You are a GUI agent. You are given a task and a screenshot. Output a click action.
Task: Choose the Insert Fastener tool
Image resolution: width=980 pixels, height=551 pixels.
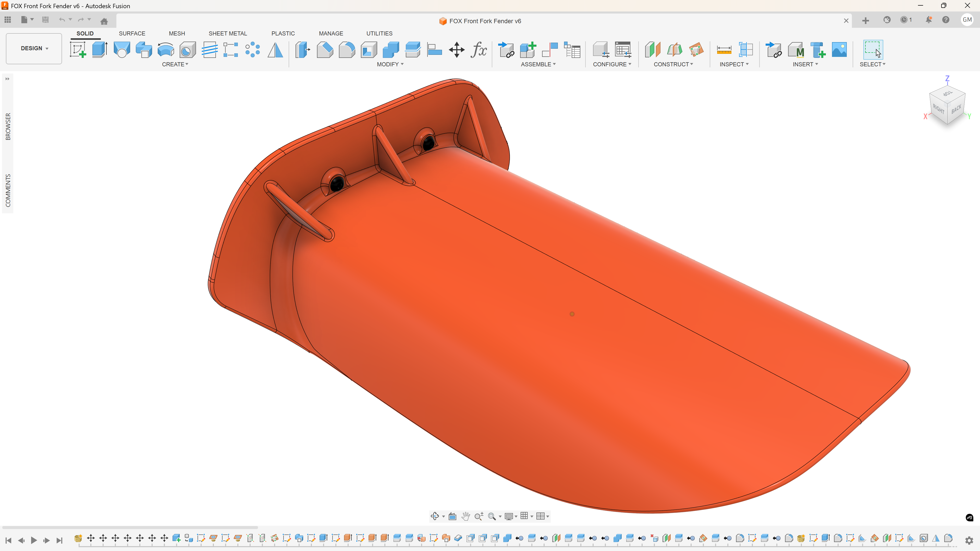(818, 50)
